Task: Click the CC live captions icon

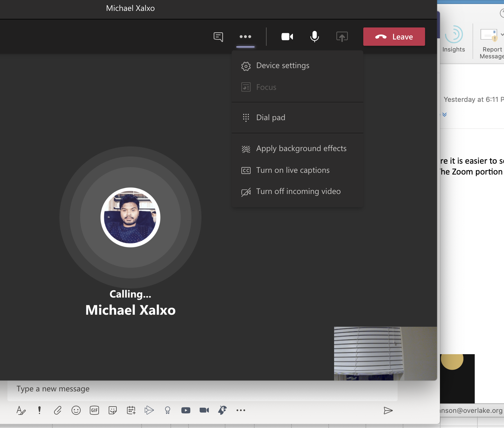Action: [x=246, y=171]
